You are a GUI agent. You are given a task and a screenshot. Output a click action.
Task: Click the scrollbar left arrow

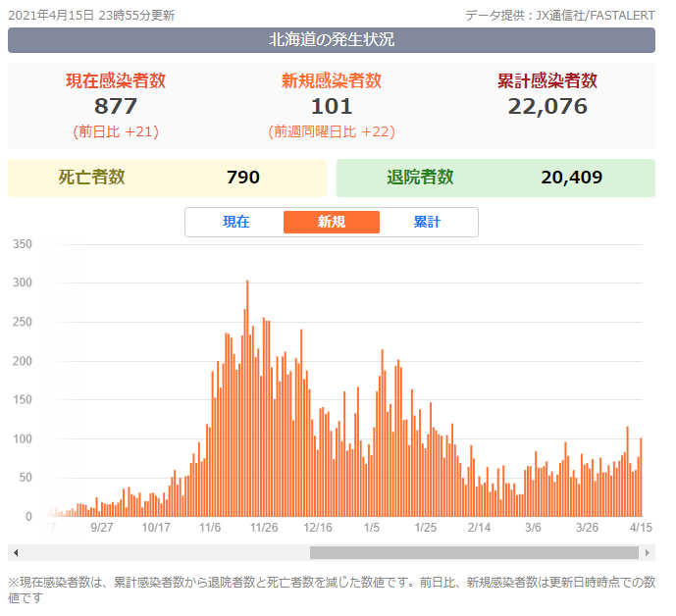pos(14,552)
